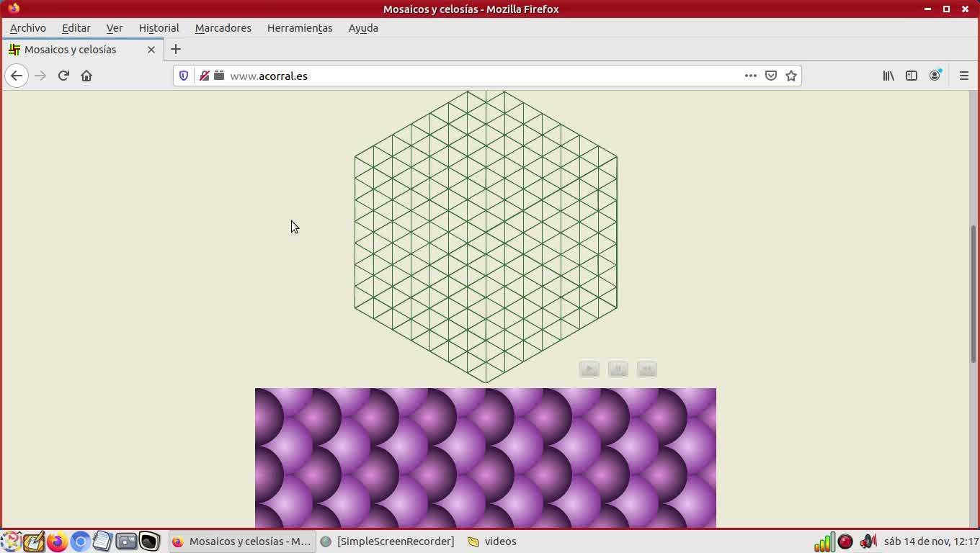Screen dimensions: 980x553
Task: Open the Historial menu
Action: tap(159, 28)
